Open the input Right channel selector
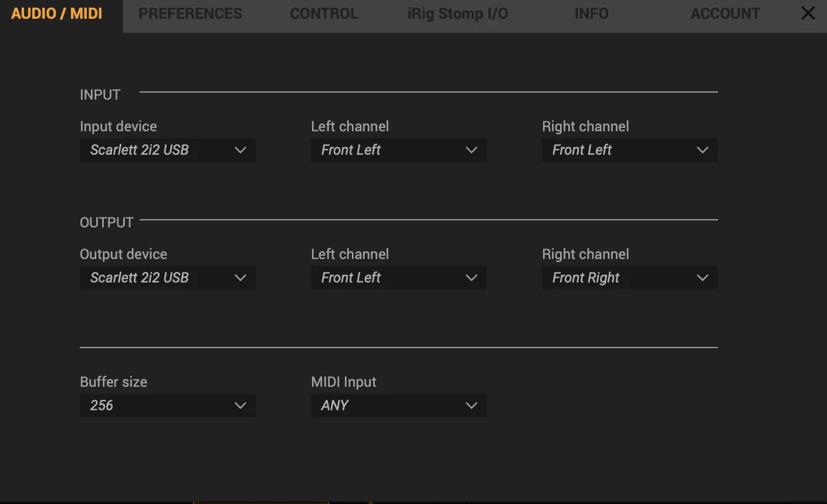Screen dimensions: 827x504 click(x=629, y=150)
